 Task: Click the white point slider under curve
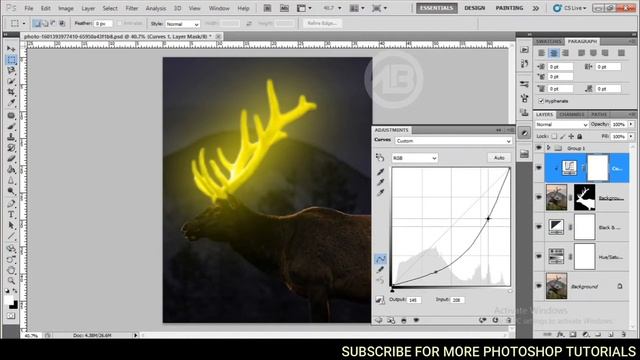pyautogui.click(x=510, y=291)
